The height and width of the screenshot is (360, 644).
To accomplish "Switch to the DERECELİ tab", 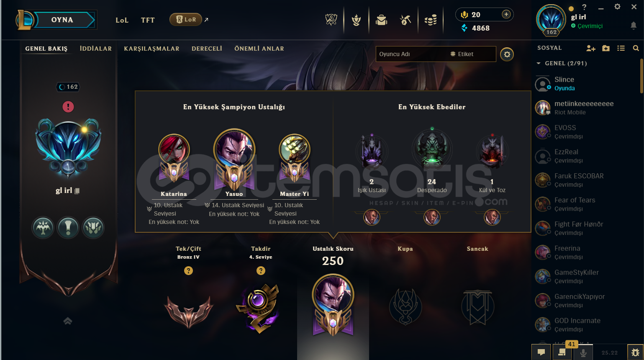I will tap(207, 49).
